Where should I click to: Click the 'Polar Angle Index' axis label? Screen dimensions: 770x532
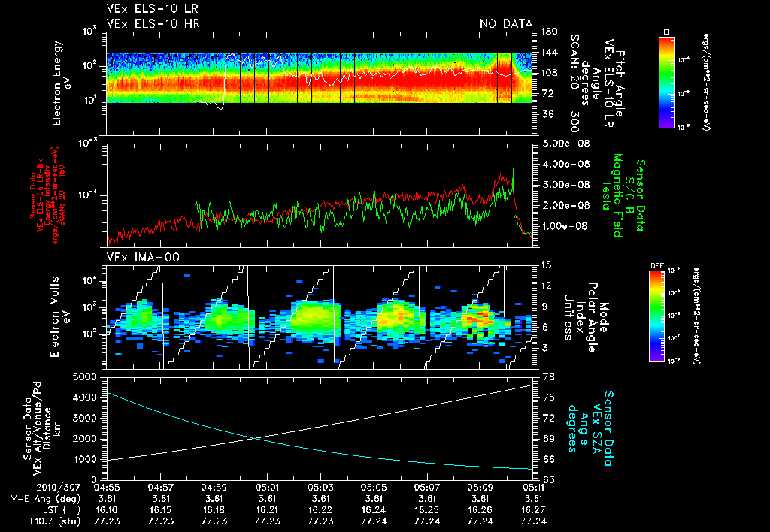[587, 317]
